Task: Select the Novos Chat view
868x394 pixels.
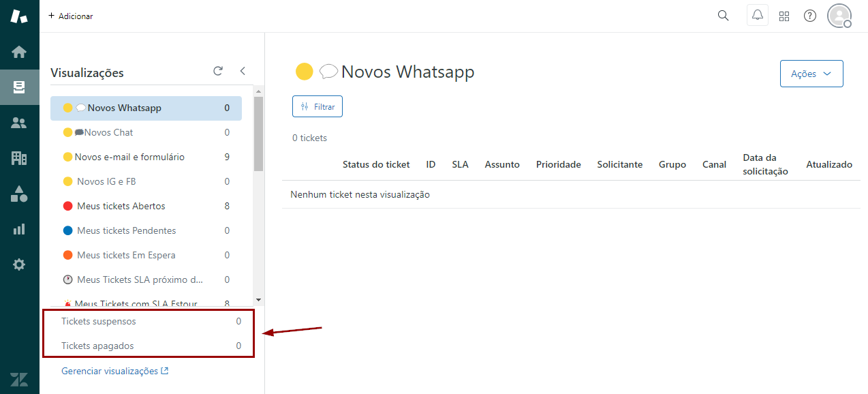Action: coord(108,132)
